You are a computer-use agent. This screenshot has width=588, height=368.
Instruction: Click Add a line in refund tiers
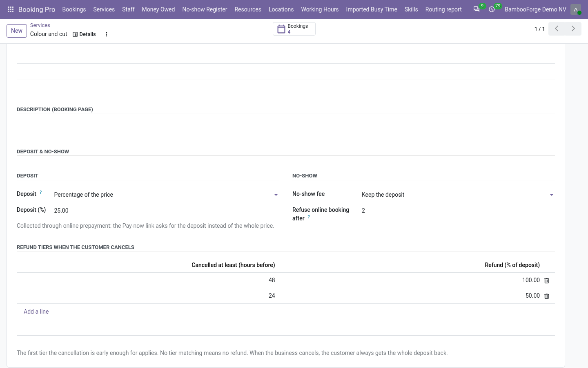(36, 312)
